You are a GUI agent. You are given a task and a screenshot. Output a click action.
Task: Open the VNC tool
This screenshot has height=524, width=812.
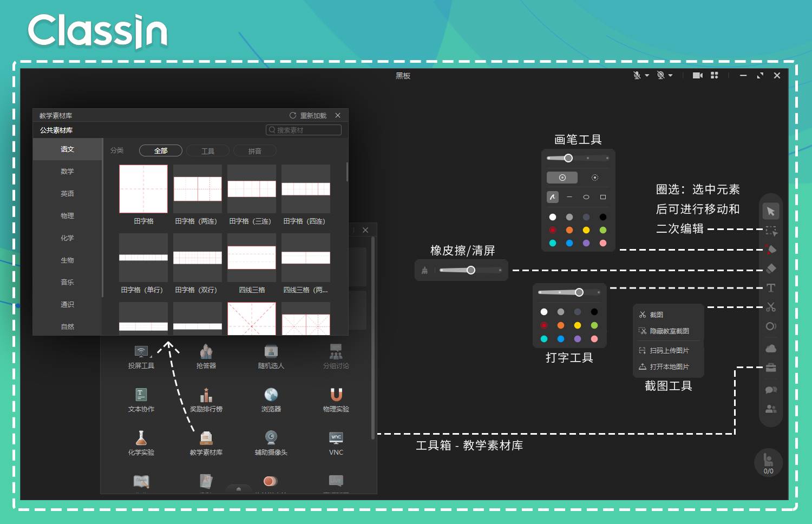pyautogui.click(x=336, y=443)
